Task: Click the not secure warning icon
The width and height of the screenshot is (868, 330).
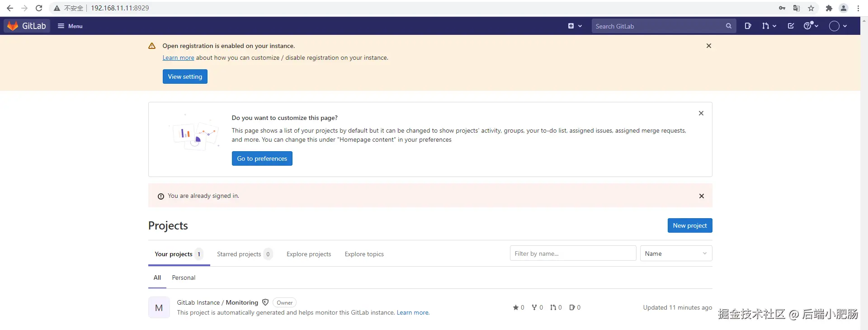Action: pyautogui.click(x=57, y=8)
